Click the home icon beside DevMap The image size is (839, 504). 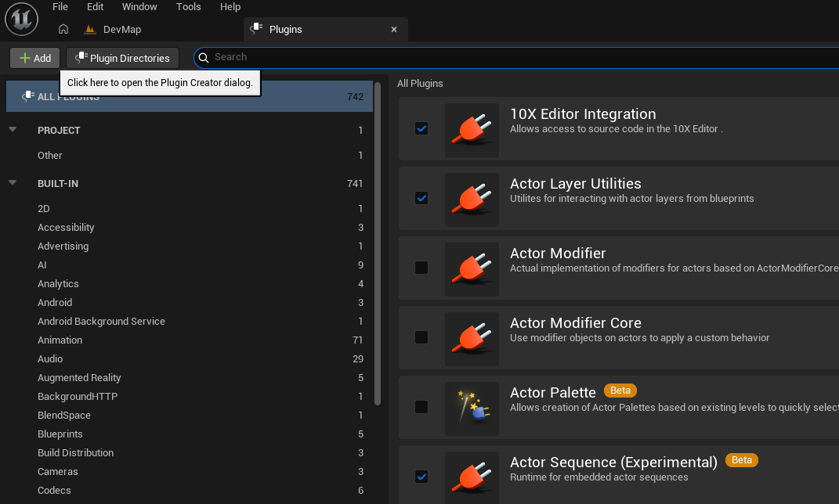[x=63, y=29]
